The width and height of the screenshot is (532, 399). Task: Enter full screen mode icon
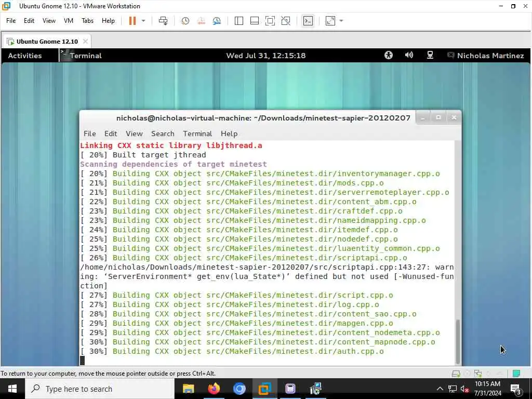point(270,21)
